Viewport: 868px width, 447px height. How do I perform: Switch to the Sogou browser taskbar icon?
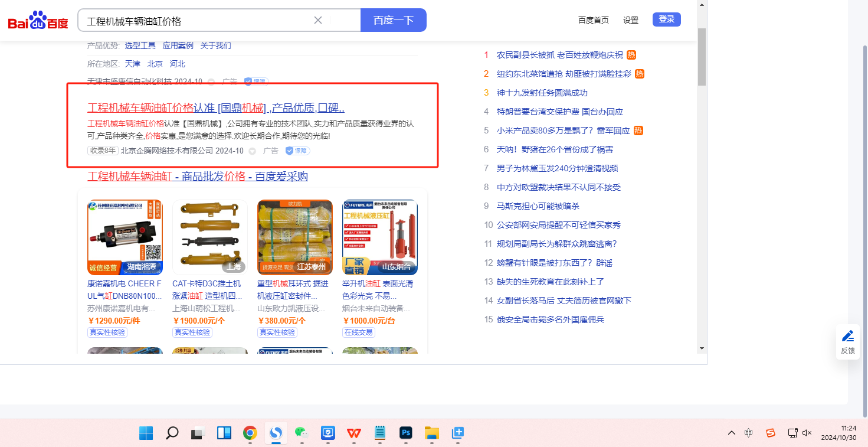[276, 433]
